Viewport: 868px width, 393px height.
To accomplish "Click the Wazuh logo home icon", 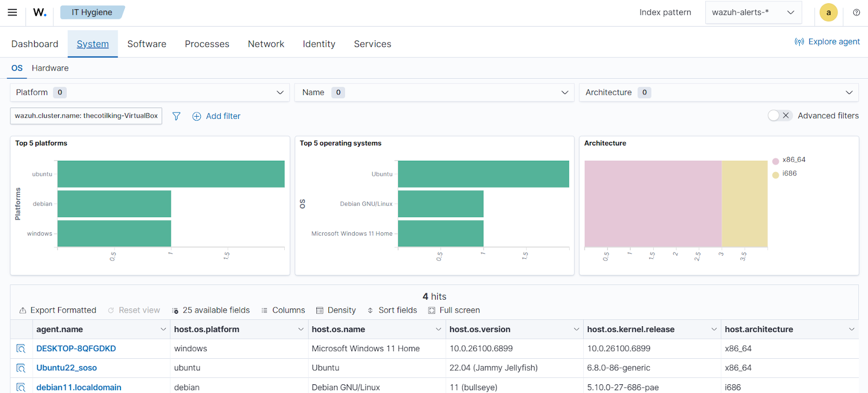I will pos(40,12).
